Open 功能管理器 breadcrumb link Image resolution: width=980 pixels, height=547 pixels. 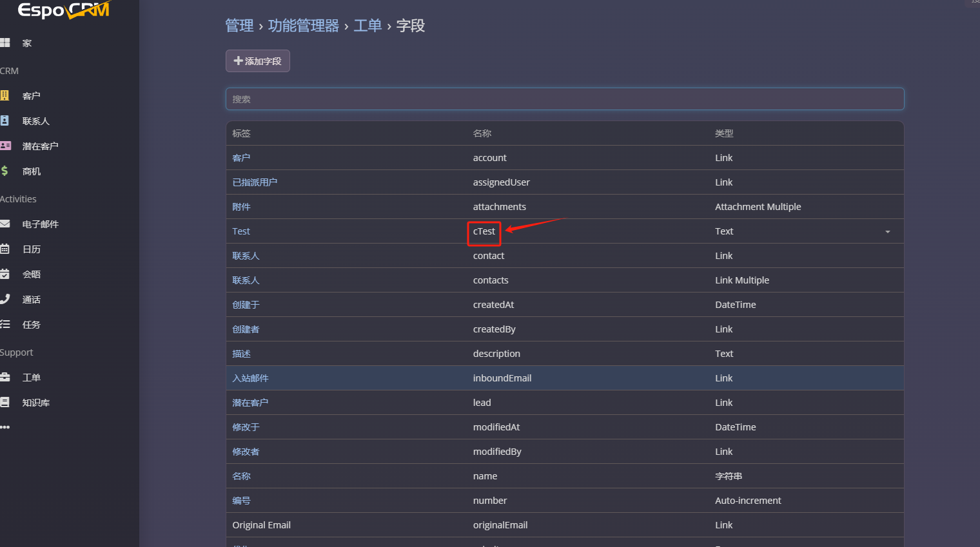304,26
